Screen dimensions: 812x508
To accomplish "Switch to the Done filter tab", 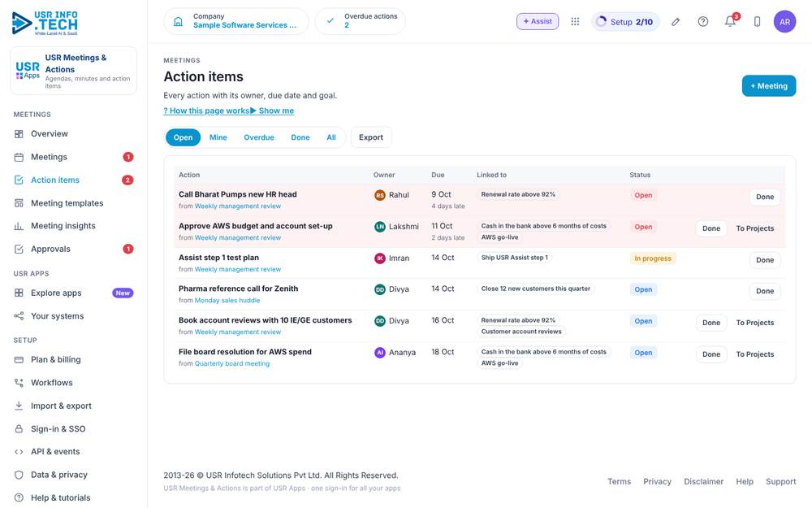I will click(x=300, y=137).
